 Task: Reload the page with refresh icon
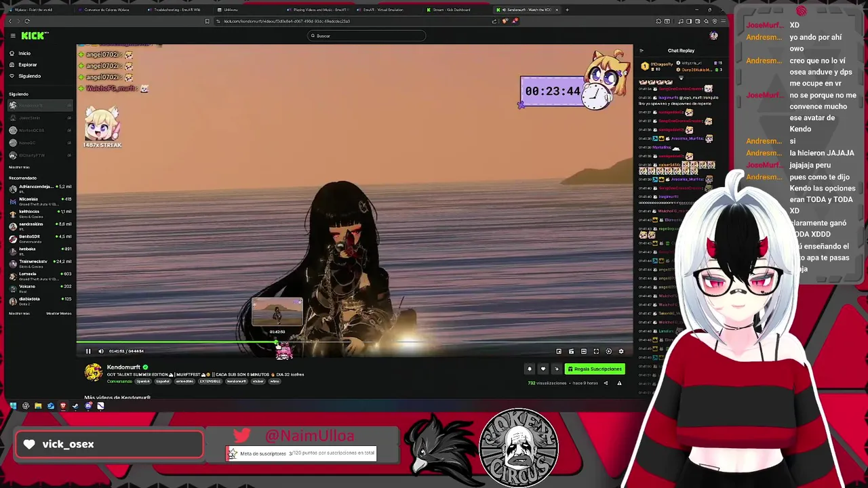pos(27,21)
